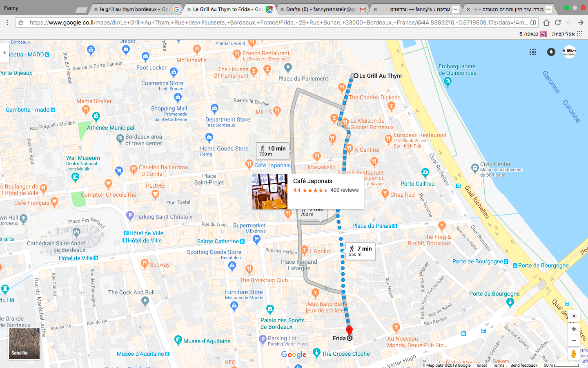
Task: Open Embarquadère de Quinconces marker
Action: point(448,81)
